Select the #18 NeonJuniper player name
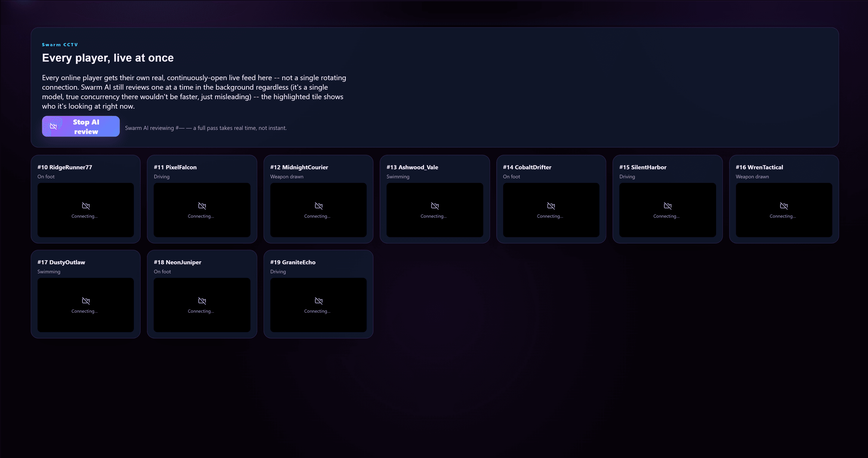This screenshot has width=868, height=458. tap(178, 262)
